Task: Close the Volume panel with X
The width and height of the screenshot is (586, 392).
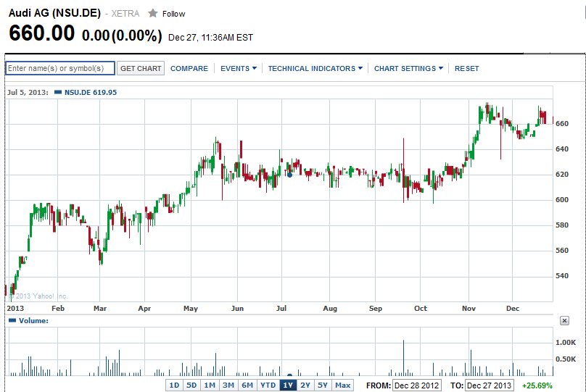Action: [x=564, y=321]
